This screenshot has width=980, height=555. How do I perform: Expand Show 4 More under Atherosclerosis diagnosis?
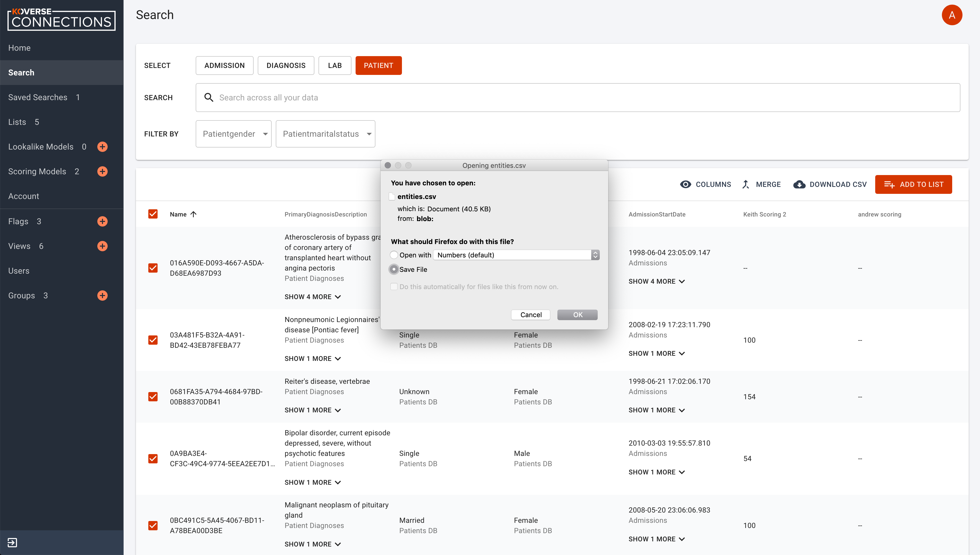313,297
